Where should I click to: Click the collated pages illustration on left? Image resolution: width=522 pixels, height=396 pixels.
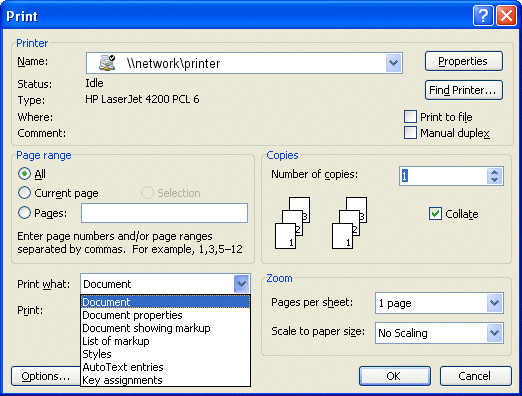click(293, 223)
